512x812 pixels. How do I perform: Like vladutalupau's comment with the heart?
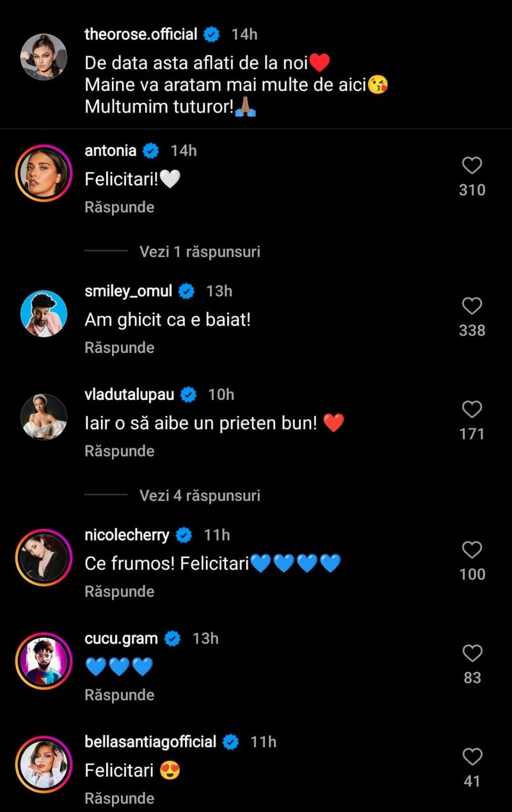pyautogui.click(x=472, y=410)
